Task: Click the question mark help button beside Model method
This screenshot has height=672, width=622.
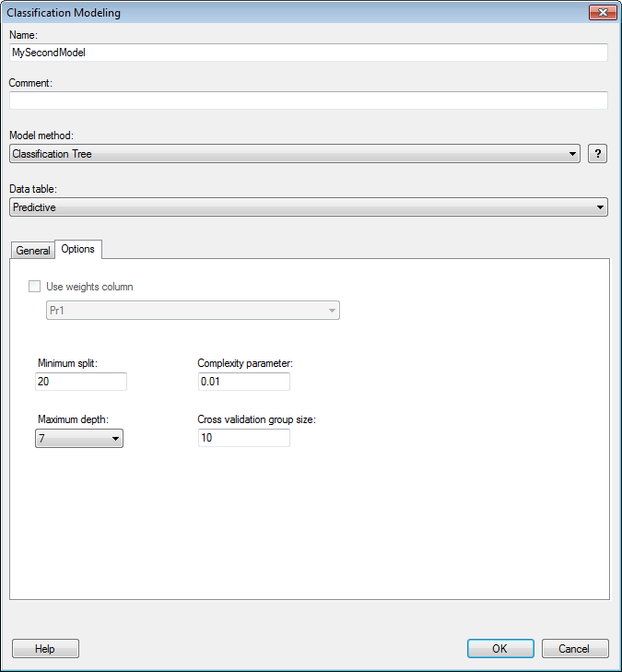Action: [597, 153]
